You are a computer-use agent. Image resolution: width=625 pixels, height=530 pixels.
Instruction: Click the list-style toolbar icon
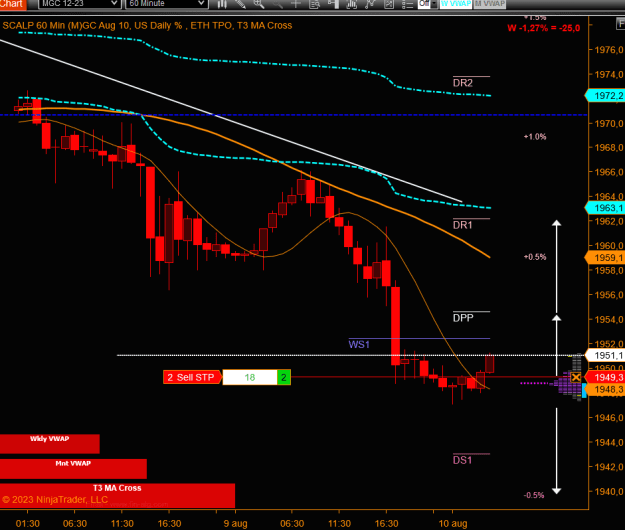click(407, 4)
